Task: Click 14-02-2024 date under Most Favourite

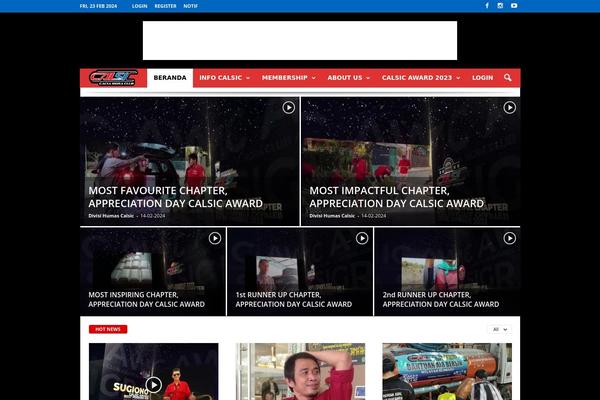Action: 153,216
